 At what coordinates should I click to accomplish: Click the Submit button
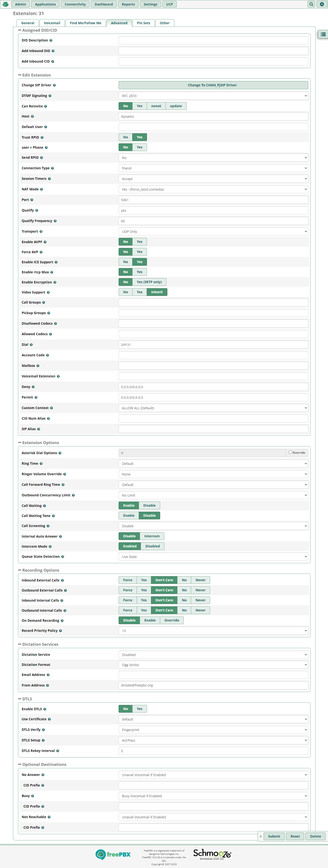274,836
